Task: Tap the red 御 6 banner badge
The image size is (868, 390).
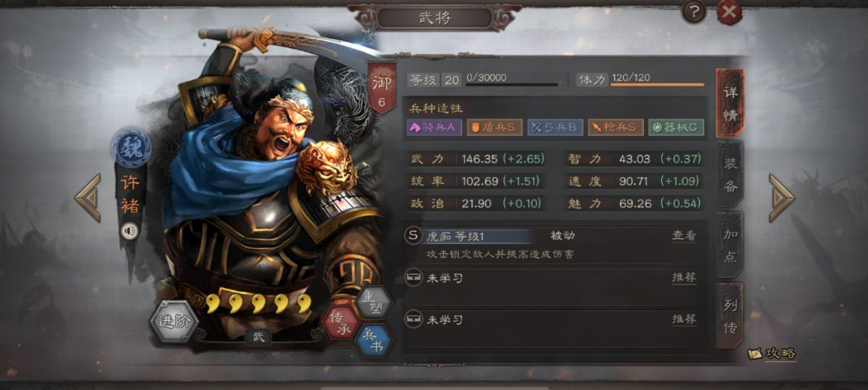Action: 381,87
